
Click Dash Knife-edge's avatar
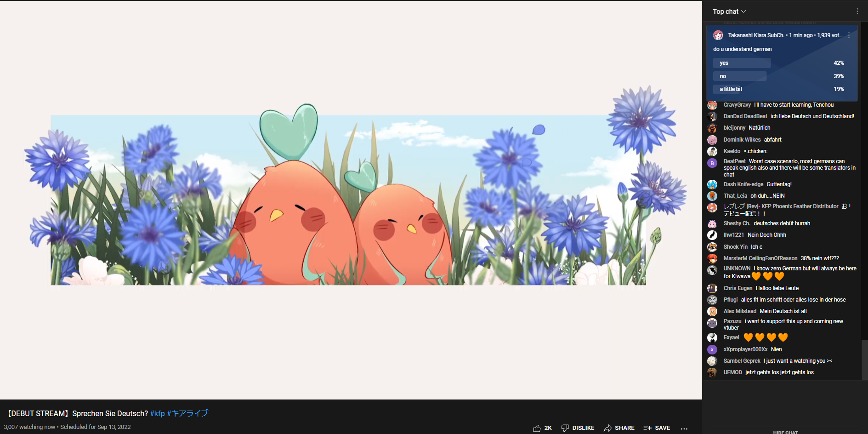[712, 185]
